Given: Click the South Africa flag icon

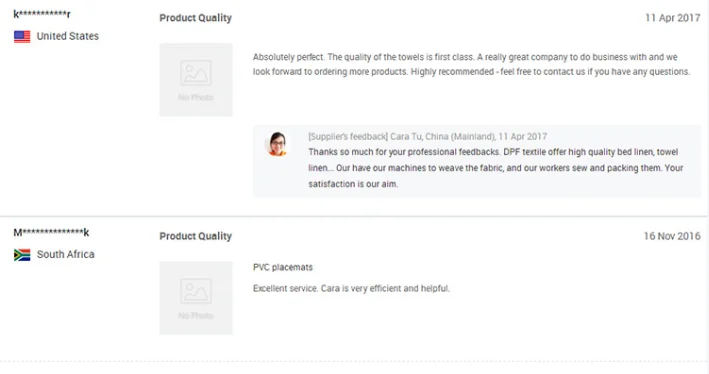Looking at the screenshot, I should 22,255.
